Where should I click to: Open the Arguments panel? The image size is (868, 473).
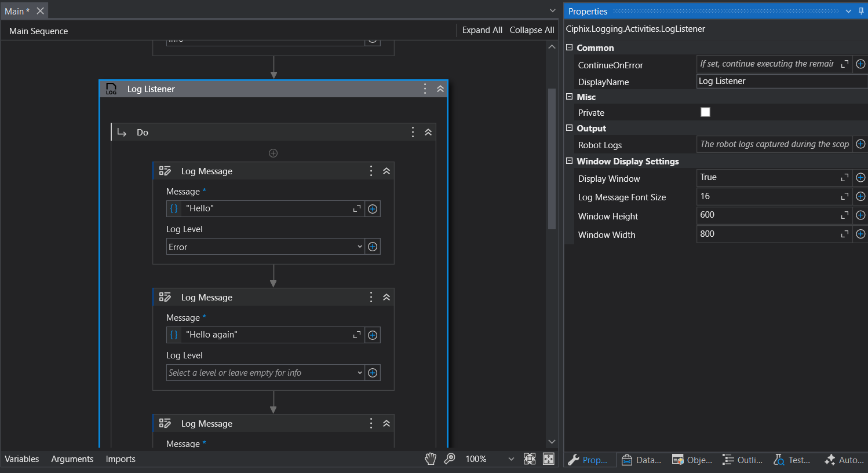[x=72, y=459]
